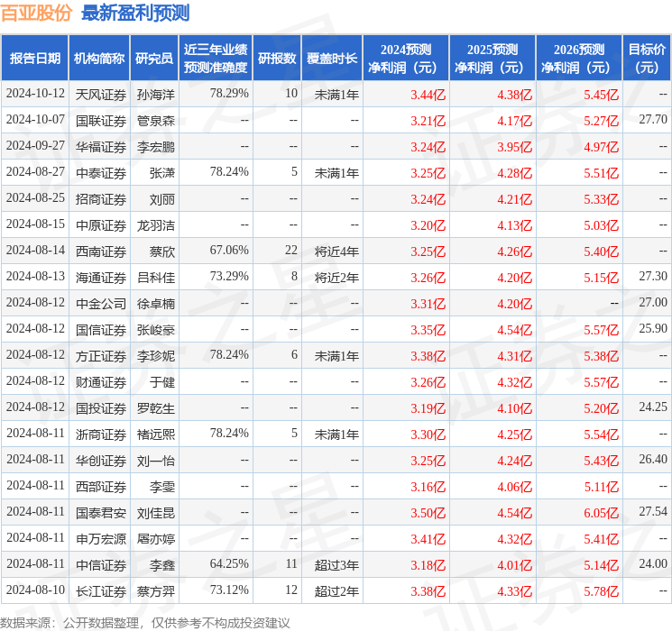
Task: Click the 中金公司 institution cell
Action: (x=101, y=304)
